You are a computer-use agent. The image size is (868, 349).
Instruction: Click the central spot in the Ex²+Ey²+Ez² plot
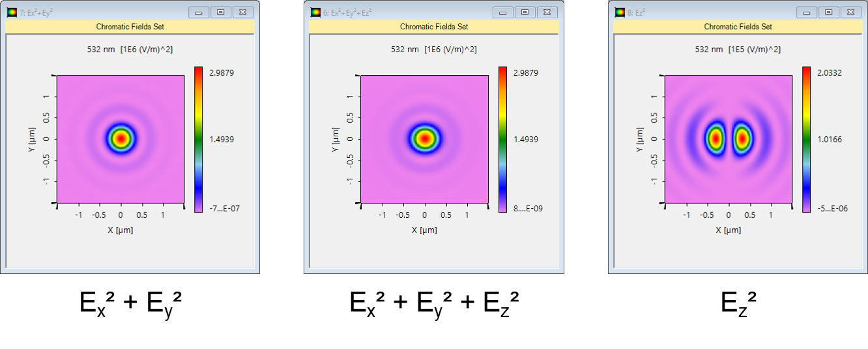click(x=424, y=138)
